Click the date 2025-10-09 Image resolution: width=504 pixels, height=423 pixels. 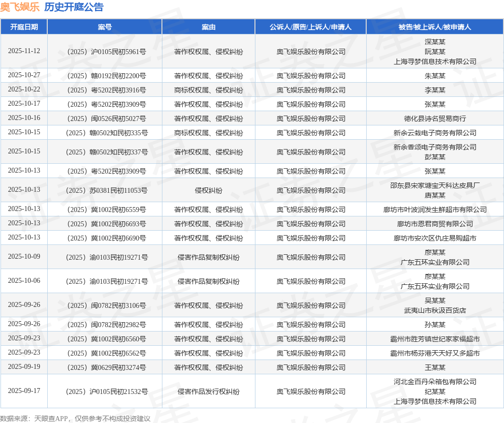click(24, 257)
